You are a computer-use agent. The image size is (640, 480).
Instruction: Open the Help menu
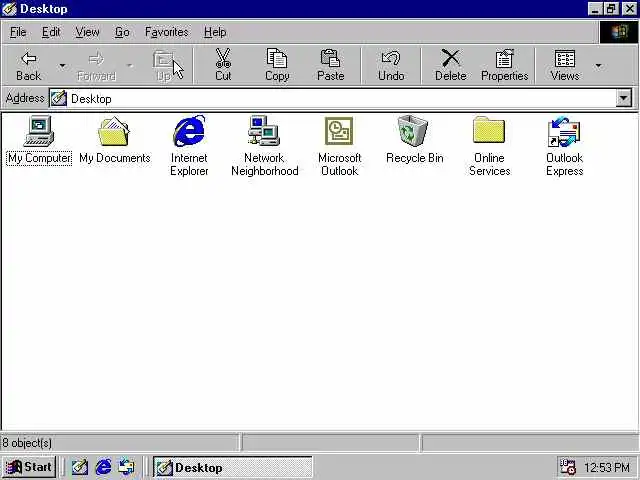click(x=215, y=32)
